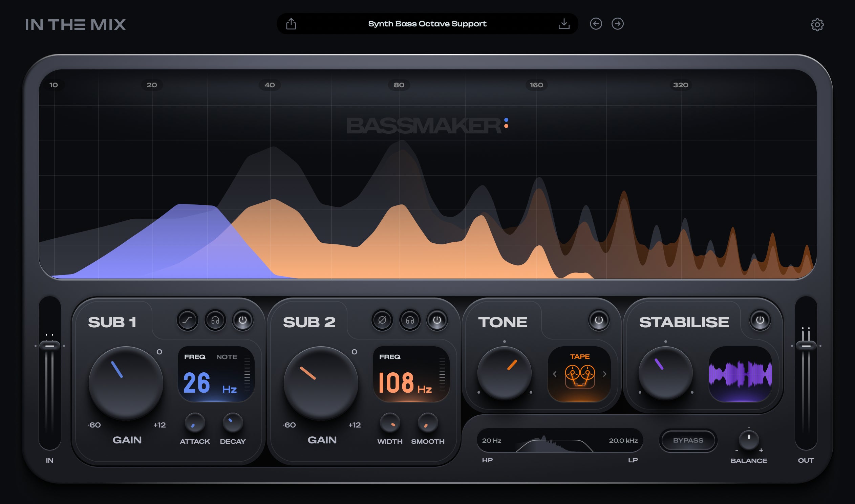Click the purple waveform display in STABILISE
Image resolution: width=855 pixels, height=504 pixels.
click(741, 374)
